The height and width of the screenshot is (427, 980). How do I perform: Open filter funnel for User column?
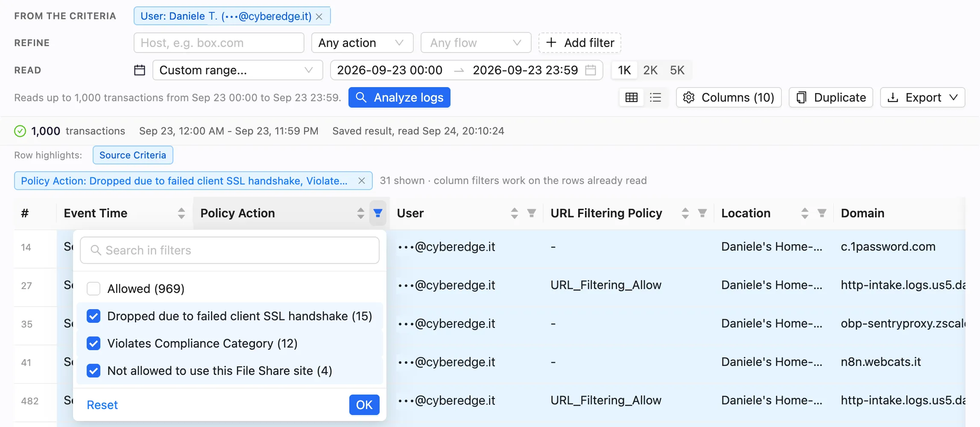point(532,213)
